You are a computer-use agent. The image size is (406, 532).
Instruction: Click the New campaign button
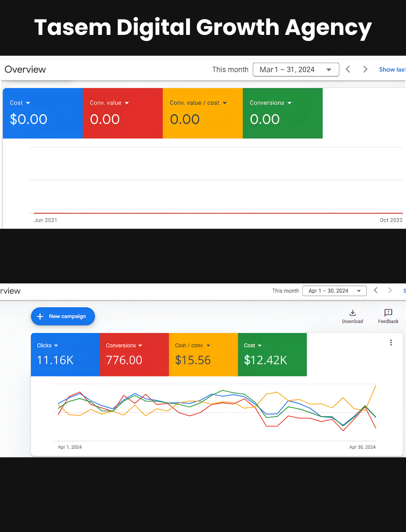pos(63,316)
